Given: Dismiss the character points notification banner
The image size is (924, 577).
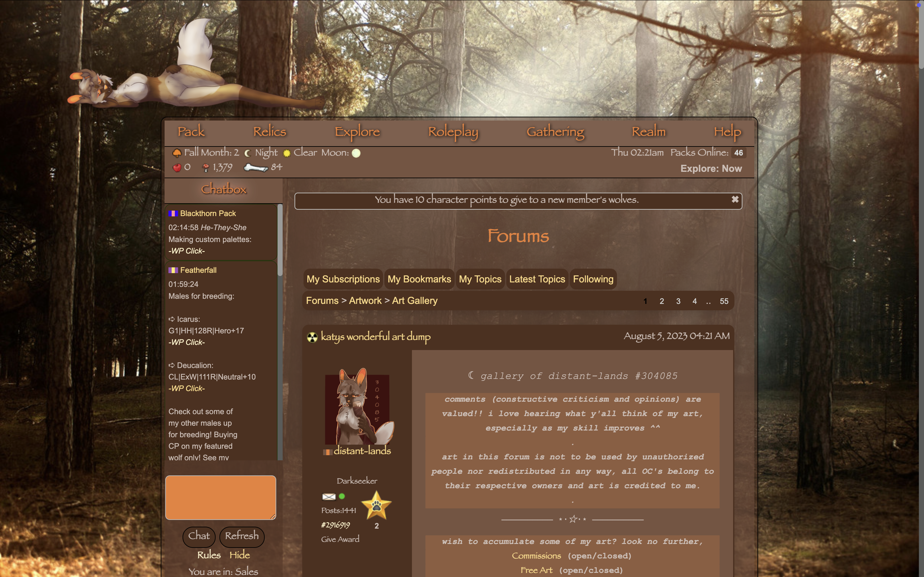Looking at the screenshot, I should click(735, 200).
